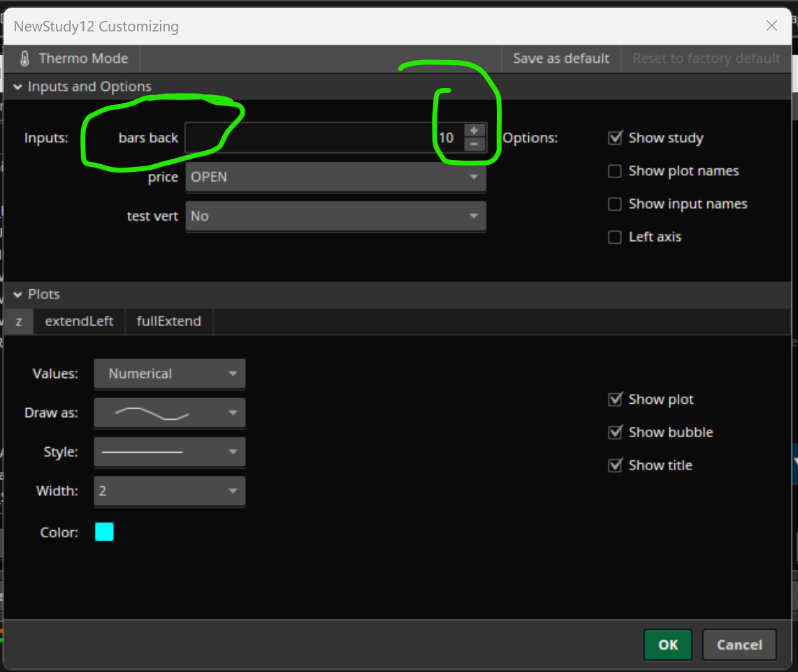Check the Left axis checkbox
Viewport: 798px width, 672px height.
pos(615,237)
